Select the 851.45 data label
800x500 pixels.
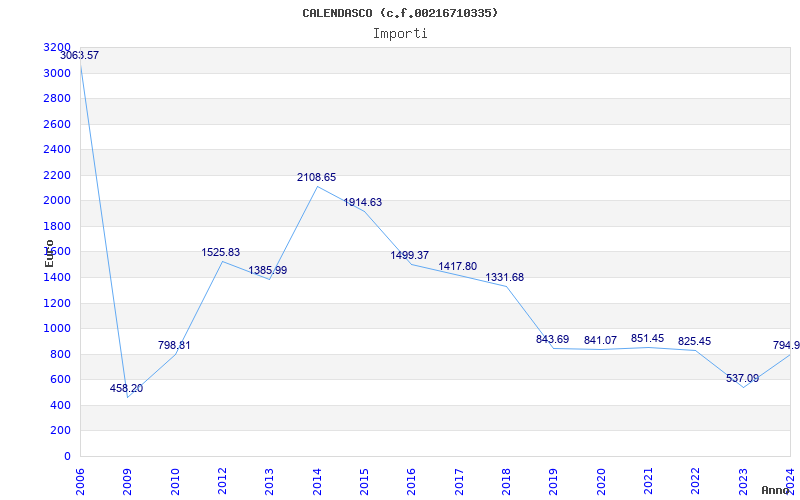647,338
